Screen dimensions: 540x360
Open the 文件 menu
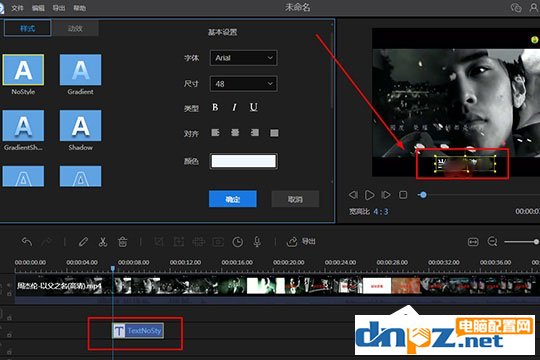(17, 8)
